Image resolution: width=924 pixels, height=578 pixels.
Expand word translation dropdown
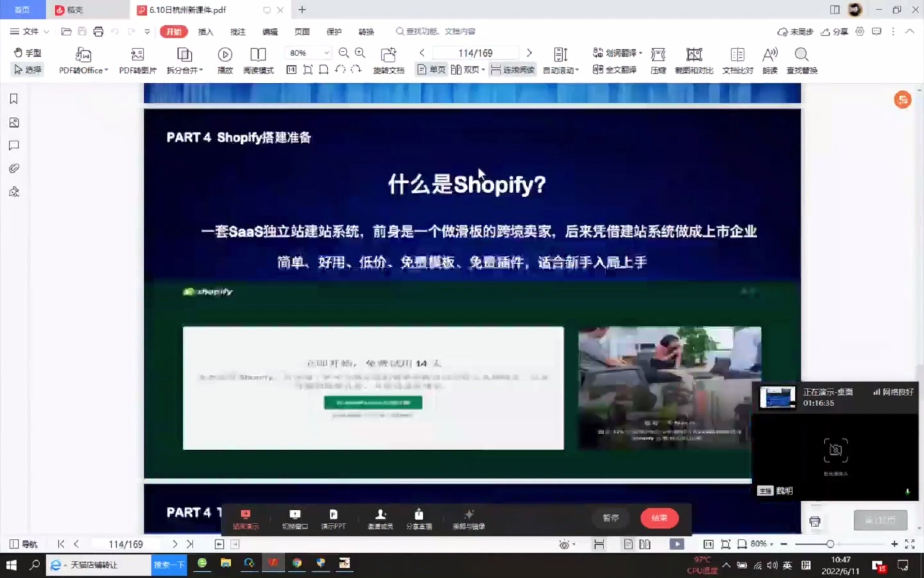pos(640,53)
